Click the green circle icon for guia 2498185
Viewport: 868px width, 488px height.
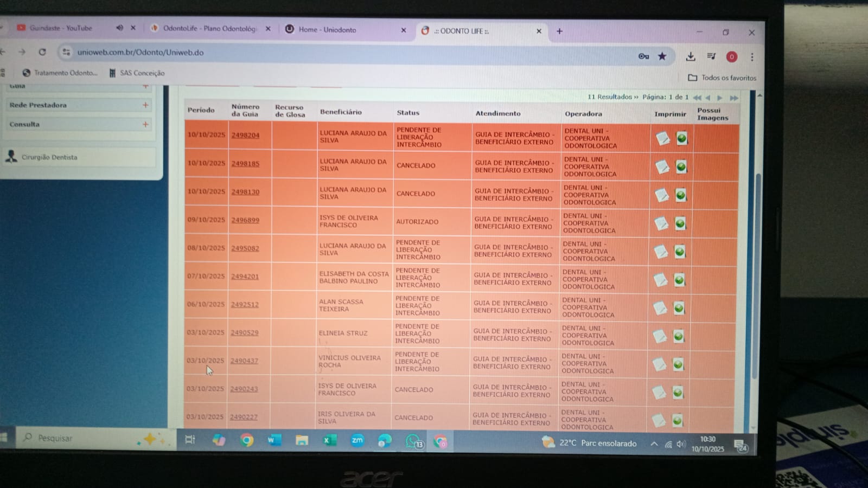[x=681, y=166]
